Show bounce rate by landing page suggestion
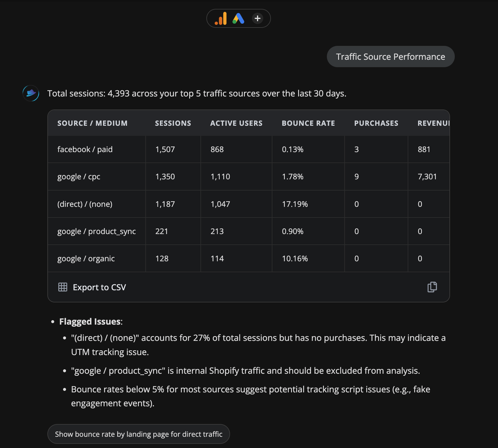 pyautogui.click(x=139, y=434)
